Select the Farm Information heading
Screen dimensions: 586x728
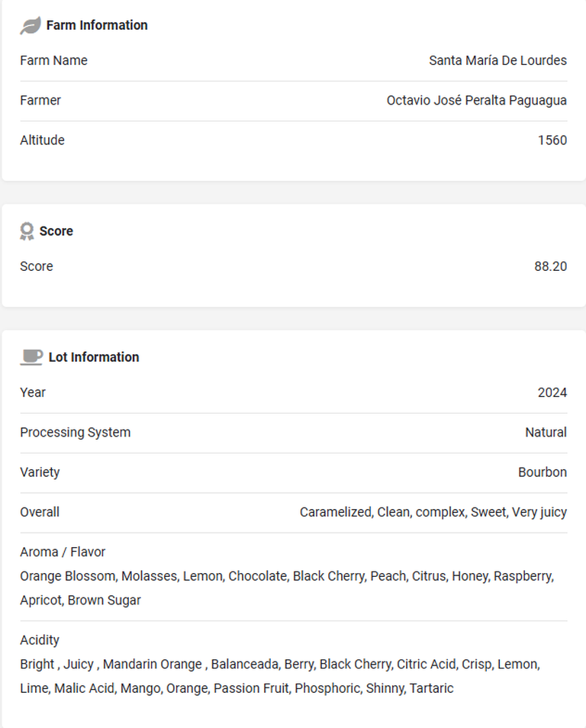(x=97, y=25)
